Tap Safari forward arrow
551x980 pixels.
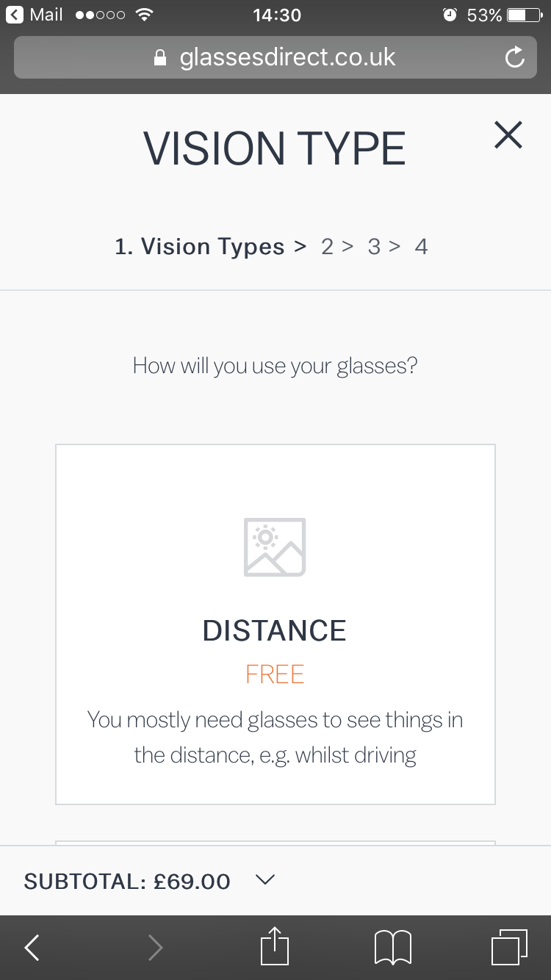(155, 948)
